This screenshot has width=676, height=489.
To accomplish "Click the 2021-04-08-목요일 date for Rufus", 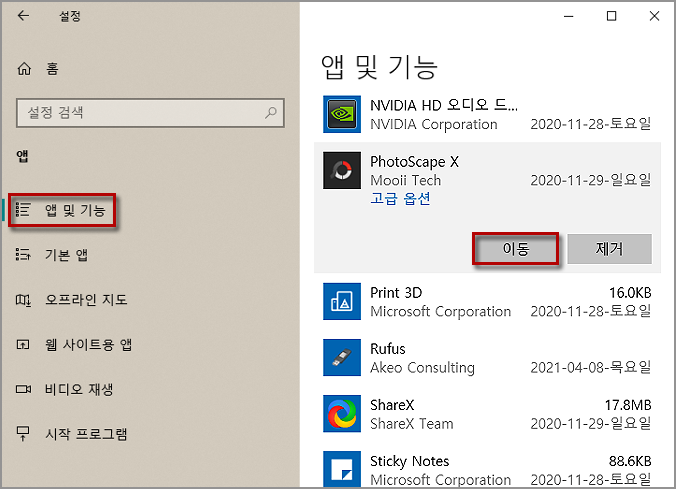I will click(x=590, y=367).
